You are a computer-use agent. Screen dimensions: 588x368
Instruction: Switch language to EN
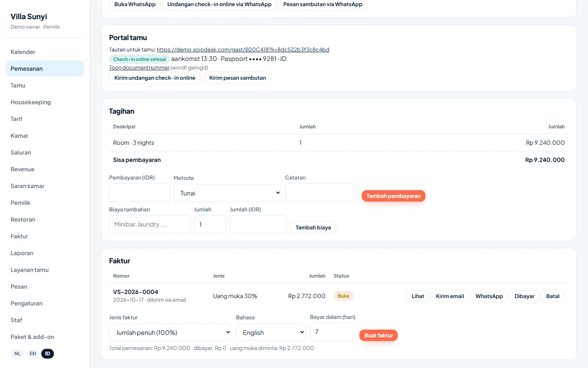click(x=33, y=354)
